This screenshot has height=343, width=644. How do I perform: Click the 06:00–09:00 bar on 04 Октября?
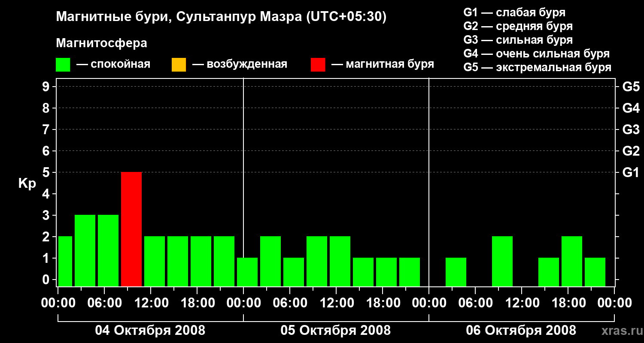point(108,250)
